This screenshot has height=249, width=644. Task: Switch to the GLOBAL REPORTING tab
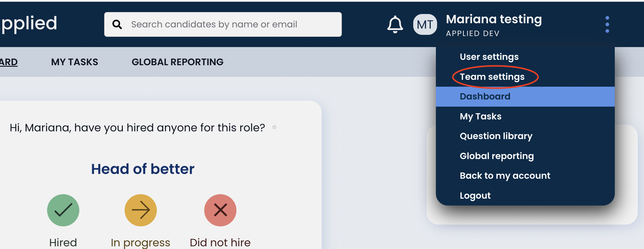click(177, 62)
